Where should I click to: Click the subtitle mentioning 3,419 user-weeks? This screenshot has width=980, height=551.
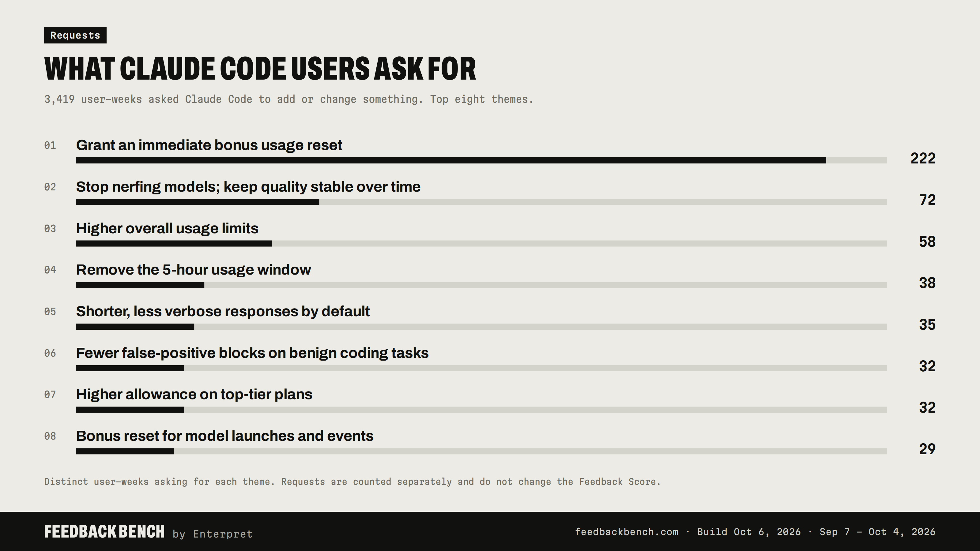coord(289,99)
